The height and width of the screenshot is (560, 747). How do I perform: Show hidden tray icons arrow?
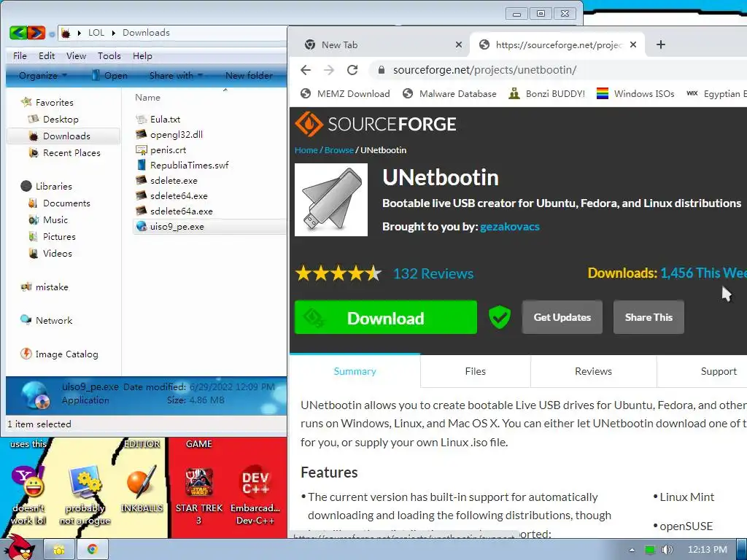click(x=632, y=550)
